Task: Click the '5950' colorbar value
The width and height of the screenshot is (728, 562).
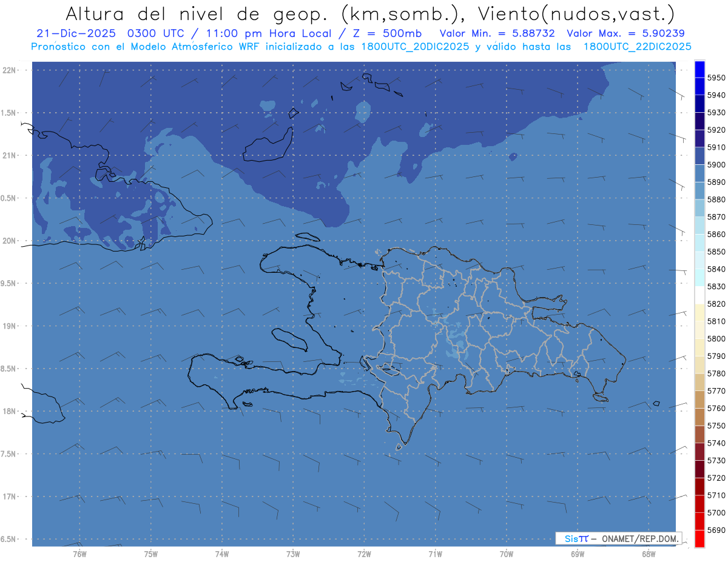Action: click(x=716, y=78)
